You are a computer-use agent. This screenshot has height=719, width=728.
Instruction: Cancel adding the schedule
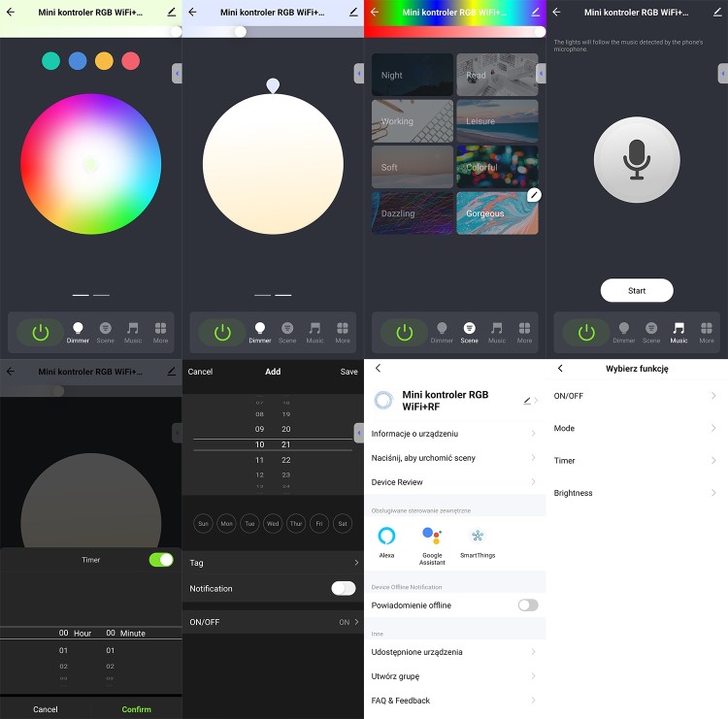pyautogui.click(x=200, y=372)
